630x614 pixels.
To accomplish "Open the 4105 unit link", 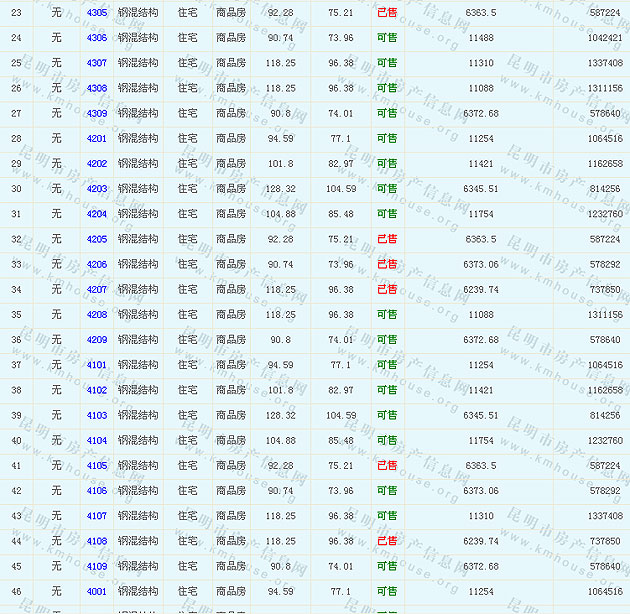I will 97,466.
